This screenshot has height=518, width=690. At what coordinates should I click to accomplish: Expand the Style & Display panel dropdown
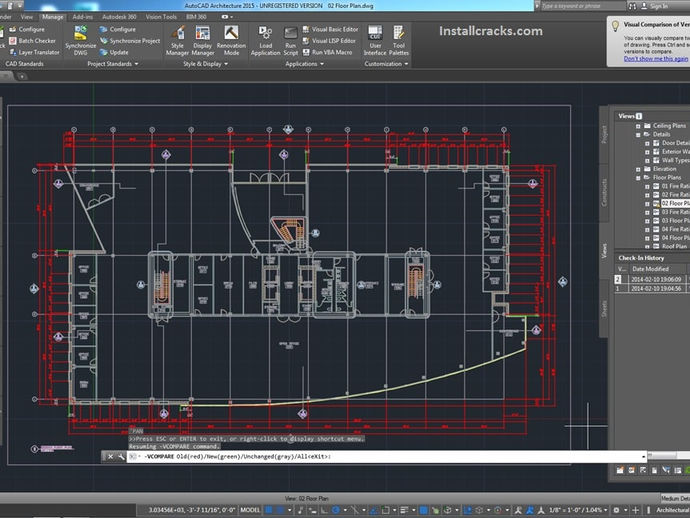pos(226,64)
